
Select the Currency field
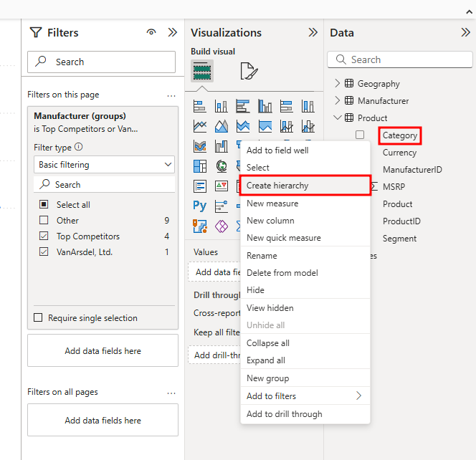(399, 153)
